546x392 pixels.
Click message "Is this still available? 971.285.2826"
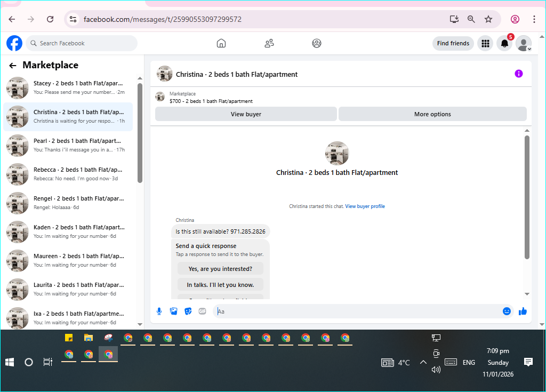pyautogui.click(x=220, y=231)
